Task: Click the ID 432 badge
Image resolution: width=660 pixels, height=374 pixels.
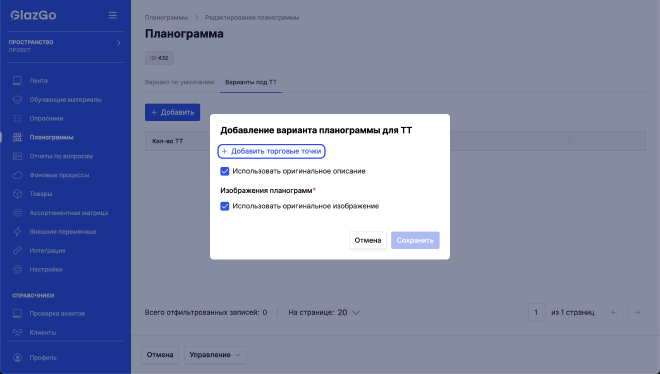Action: 159,58
